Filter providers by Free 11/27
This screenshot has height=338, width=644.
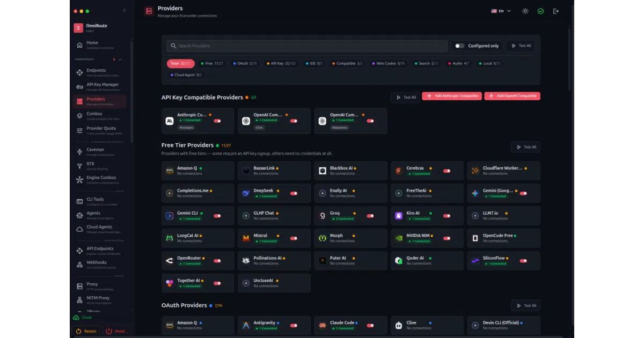click(212, 63)
